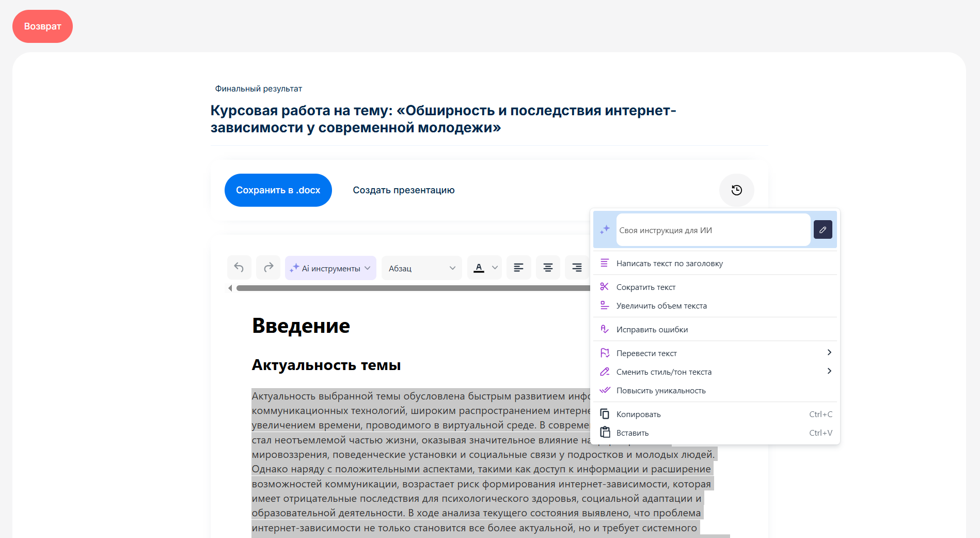The image size is (980, 538).
Task: Align text right
Action: pos(577,268)
